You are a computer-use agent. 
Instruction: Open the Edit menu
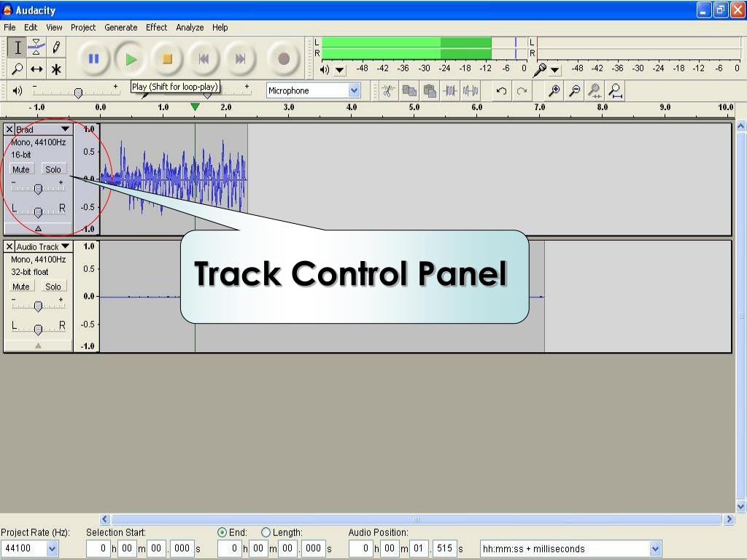coord(31,27)
